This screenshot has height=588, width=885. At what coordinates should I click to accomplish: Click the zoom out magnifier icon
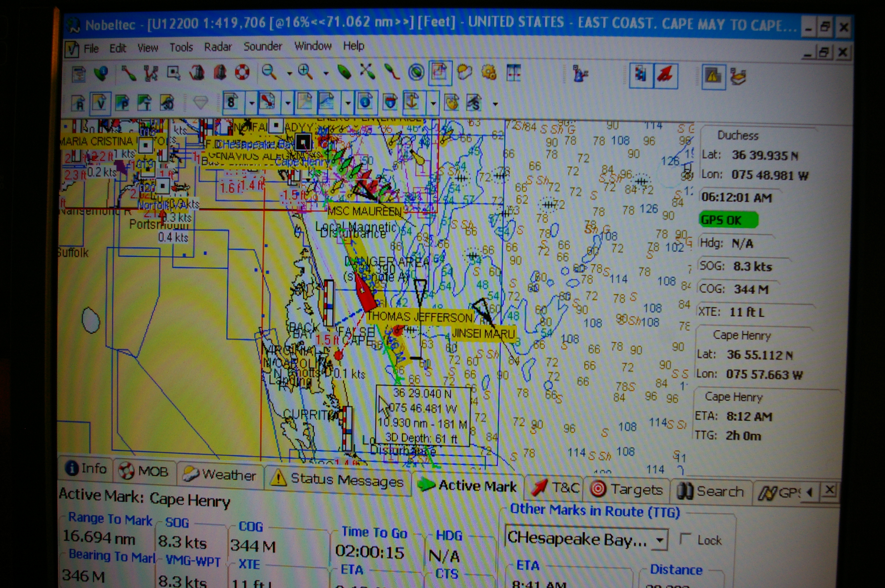pyautogui.click(x=269, y=72)
